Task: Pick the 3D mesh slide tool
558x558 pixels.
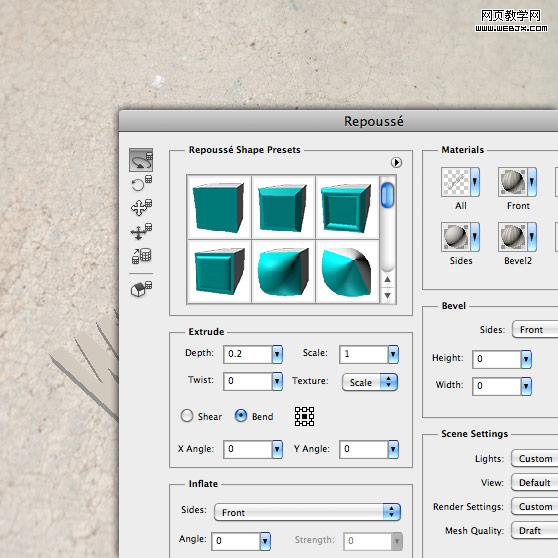Action: pos(141,231)
